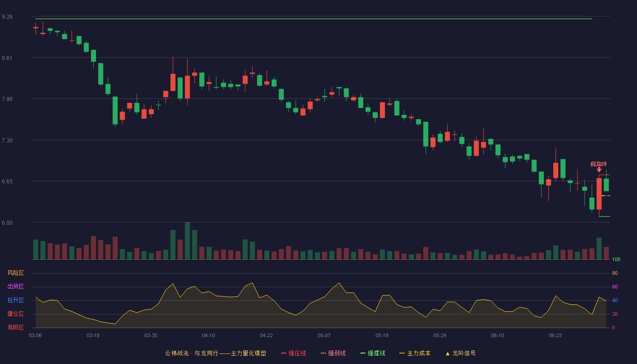Screen dimensions: 637x364
Task: Select the 风险区 zone label
Action: coord(16,273)
